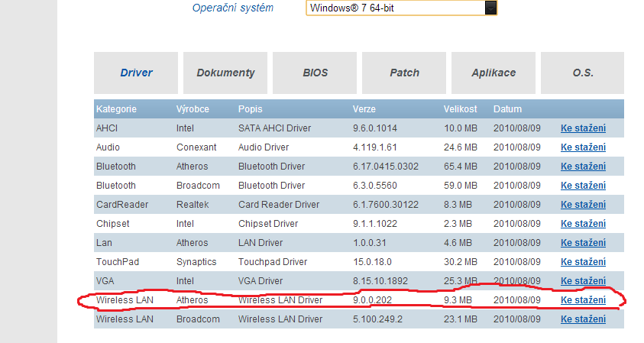Click the 2.3 MB size cell

click(x=458, y=224)
